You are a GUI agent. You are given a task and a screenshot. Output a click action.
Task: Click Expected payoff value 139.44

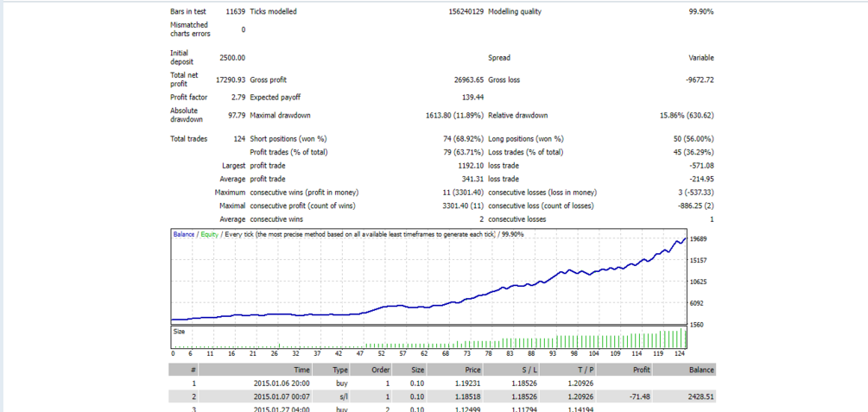pos(472,98)
